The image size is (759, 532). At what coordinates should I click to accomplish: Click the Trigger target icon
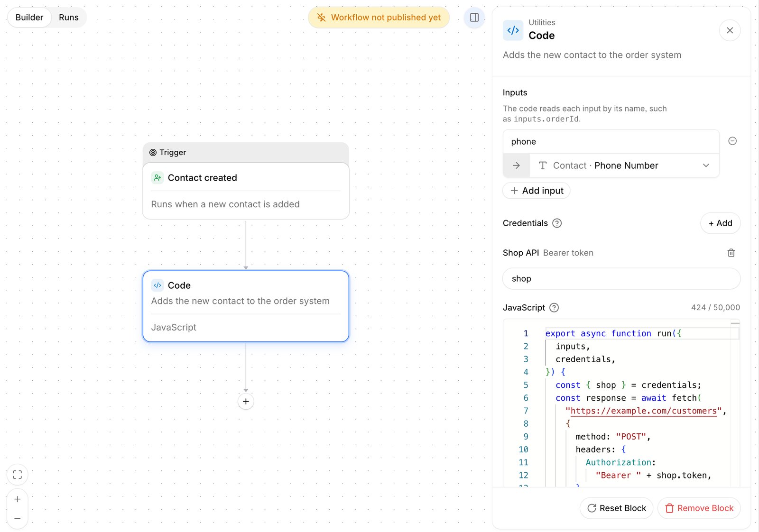click(x=153, y=153)
